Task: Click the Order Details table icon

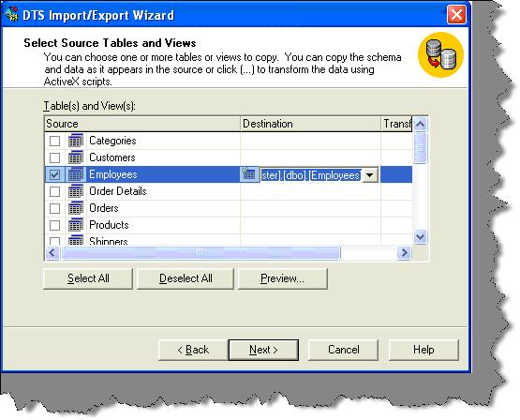Action: (76, 191)
